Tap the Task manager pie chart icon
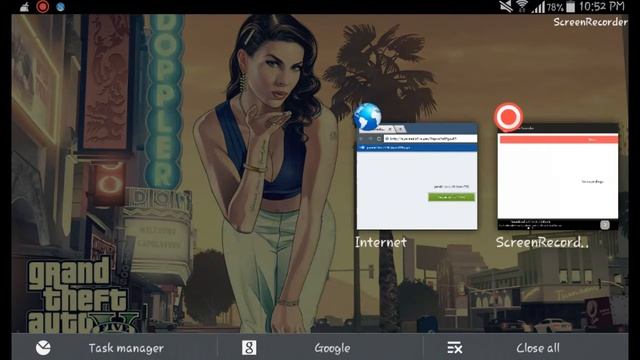The height and width of the screenshot is (360, 640). (43, 348)
